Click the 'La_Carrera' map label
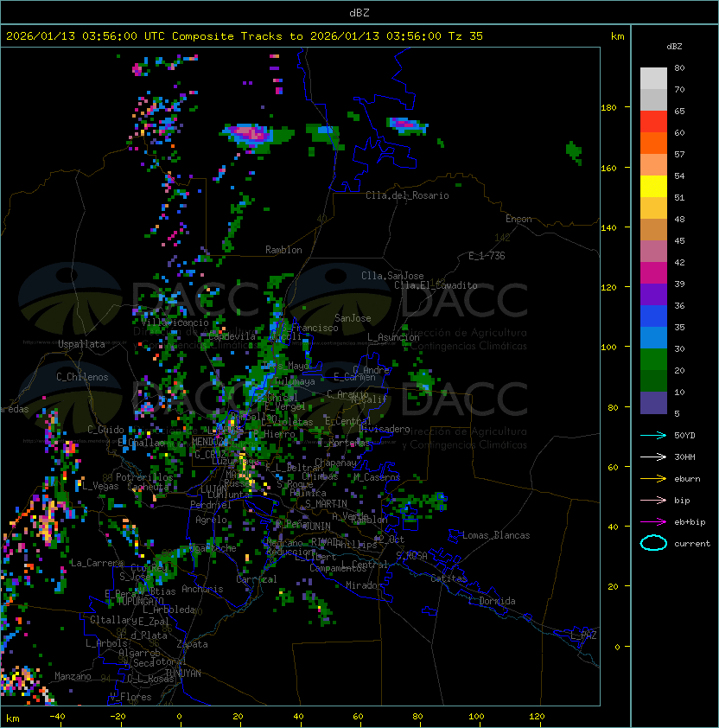The image size is (719, 728). [97, 563]
